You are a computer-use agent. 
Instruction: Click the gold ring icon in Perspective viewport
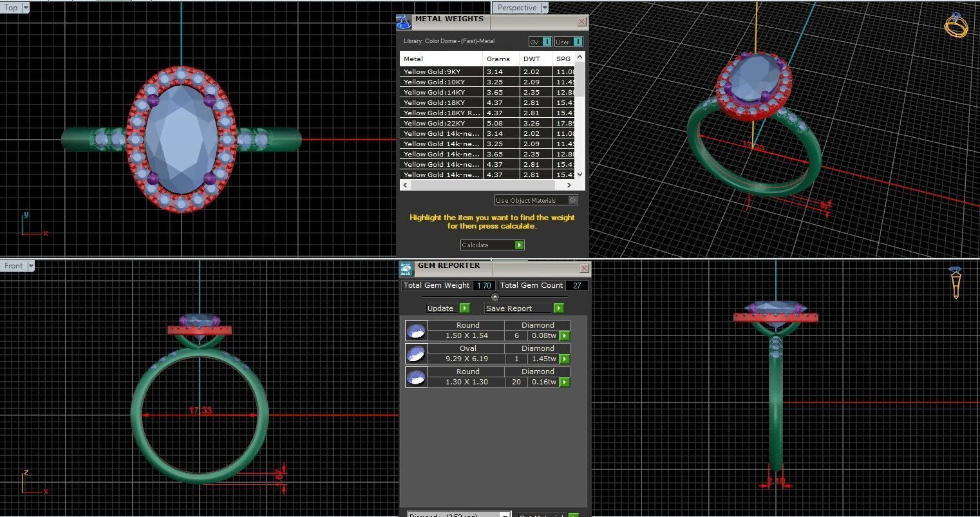point(956,24)
